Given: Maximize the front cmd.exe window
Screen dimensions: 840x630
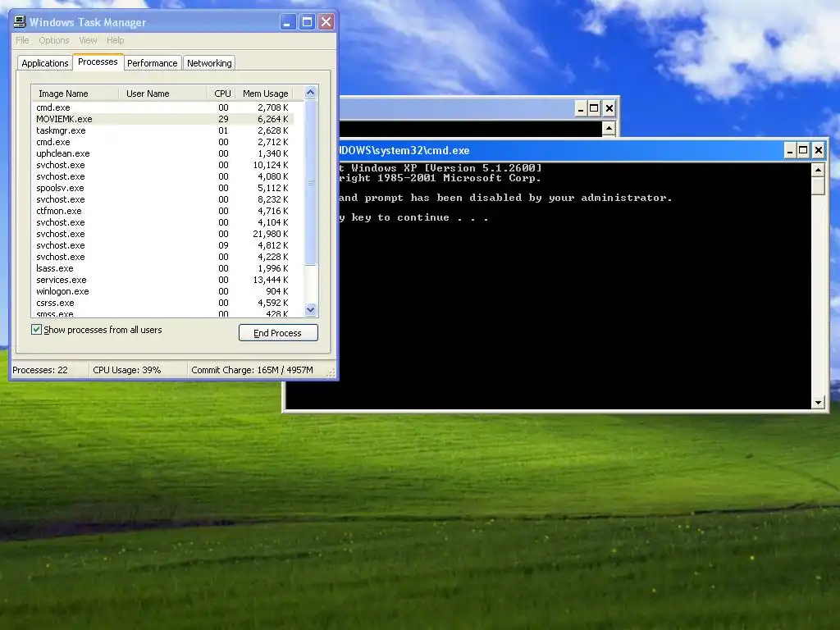Looking at the screenshot, I should click(803, 151).
